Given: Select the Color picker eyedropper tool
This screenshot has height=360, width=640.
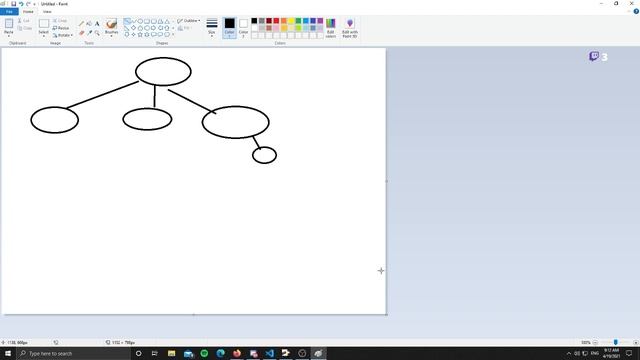Looking at the screenshot, I should pos(89,33).
